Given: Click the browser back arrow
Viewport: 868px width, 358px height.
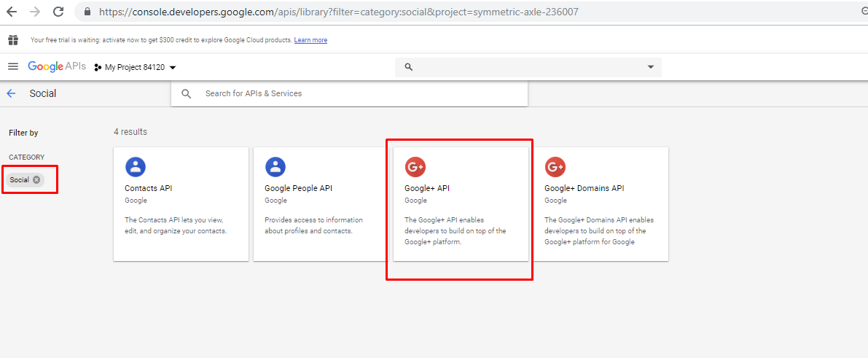Looking at the screenshot, I should pos(11,12).
